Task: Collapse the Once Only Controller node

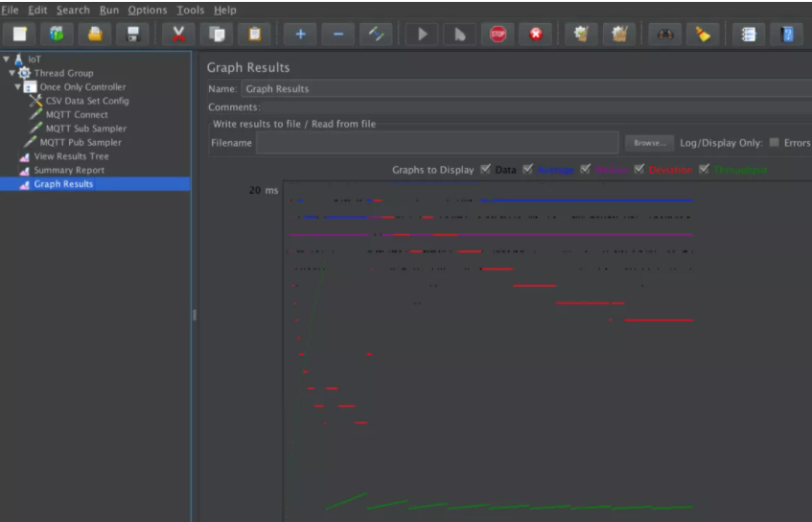Action: (17, 87)
